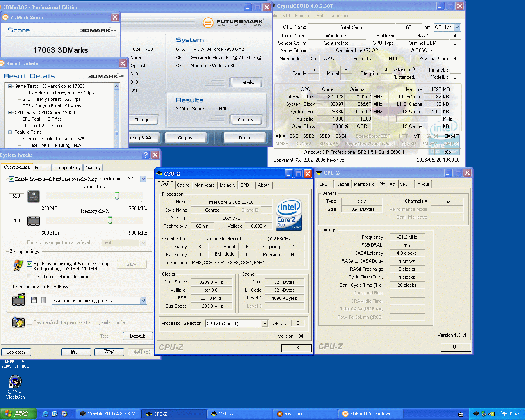525x420 pixels.
Task: Click the GPU core clock chip icon
Action: pyautogui.click(x=33, y=196)
